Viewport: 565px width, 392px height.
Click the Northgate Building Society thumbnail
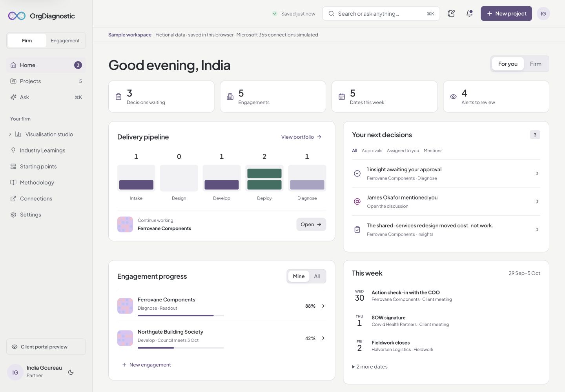pos(125,338)
